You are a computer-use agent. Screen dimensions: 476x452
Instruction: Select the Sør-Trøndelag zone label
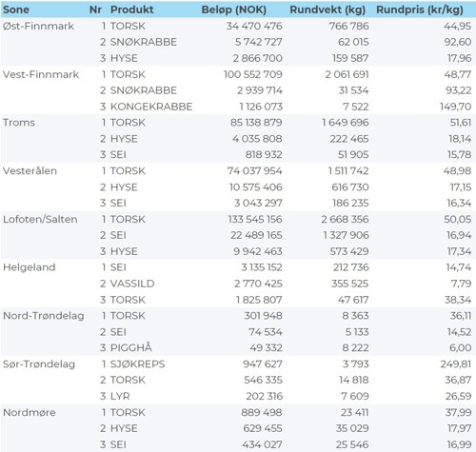click(x=39, y=364)
